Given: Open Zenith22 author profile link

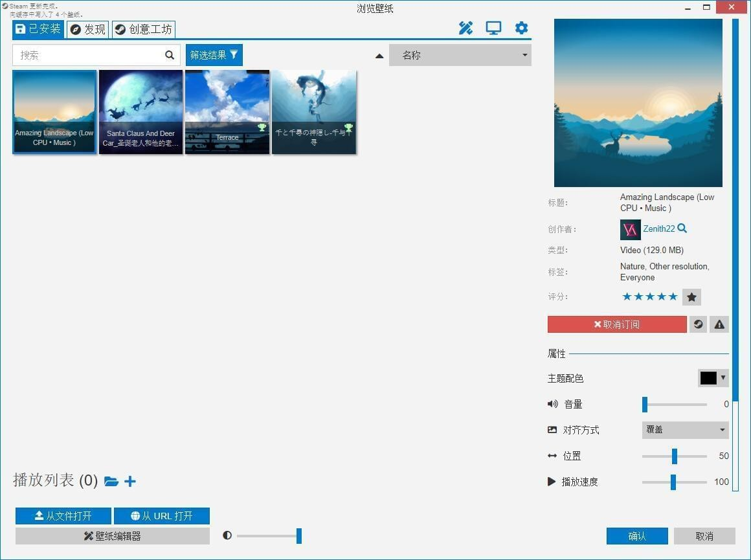Looking at the screenshot, I should [x=658, y=229].
